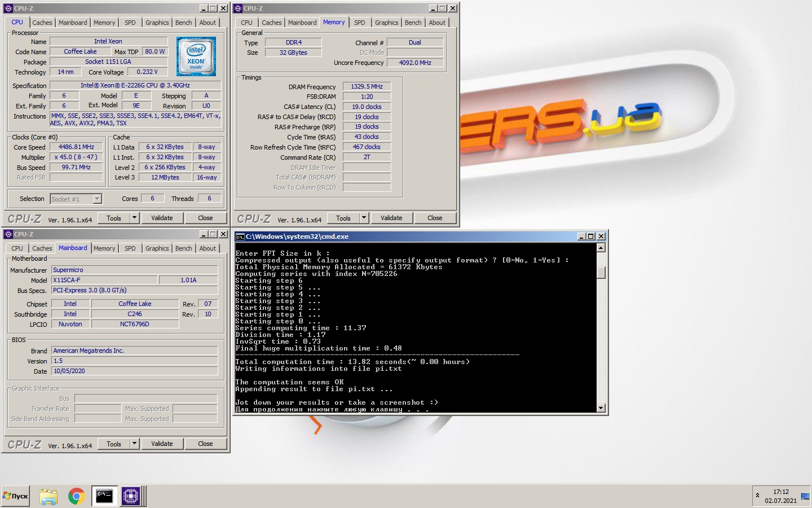Click the DRAM Frequency 1329.5 MHz value
812x508 pixels.
(367, 86)
